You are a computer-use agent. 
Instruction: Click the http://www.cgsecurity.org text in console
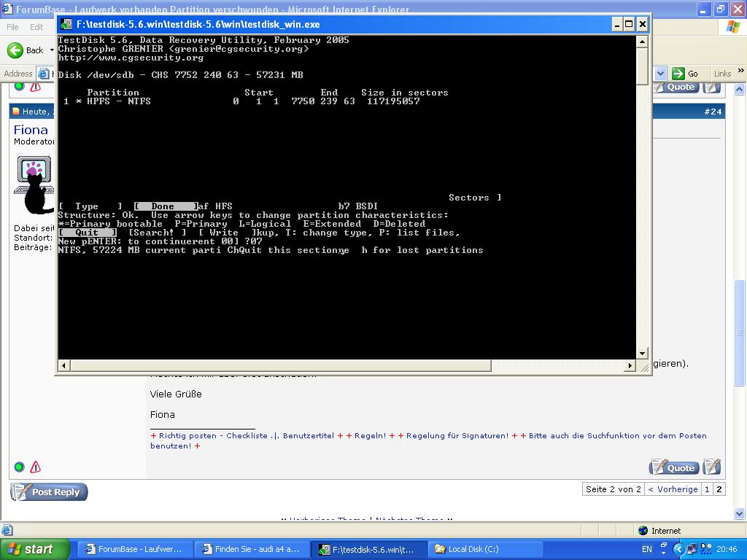(x=131, y=58)
